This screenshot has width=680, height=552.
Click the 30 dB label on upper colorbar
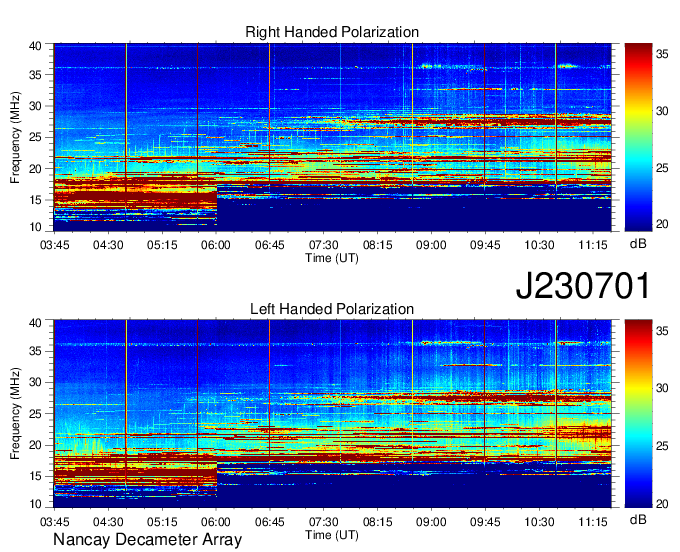[x=662, y=111]
